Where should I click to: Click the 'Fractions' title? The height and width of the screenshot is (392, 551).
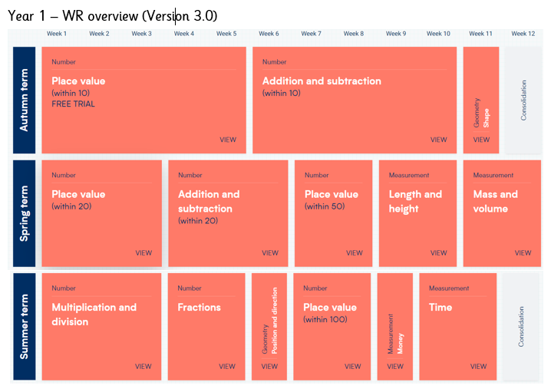200,308
